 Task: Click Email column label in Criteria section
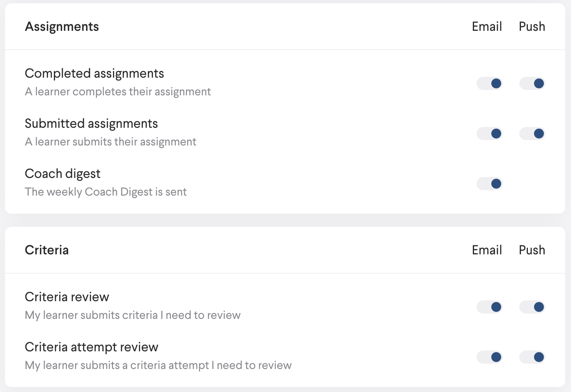click(487, 250)
